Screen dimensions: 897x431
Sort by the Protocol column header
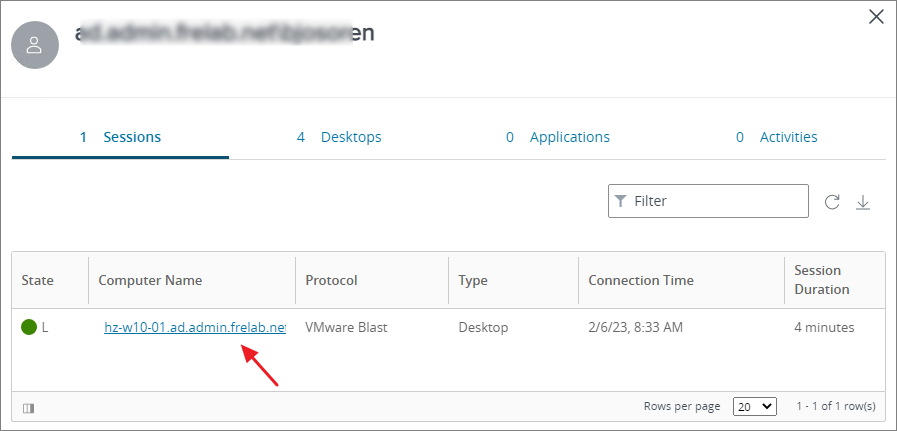(x=331, y=280)
